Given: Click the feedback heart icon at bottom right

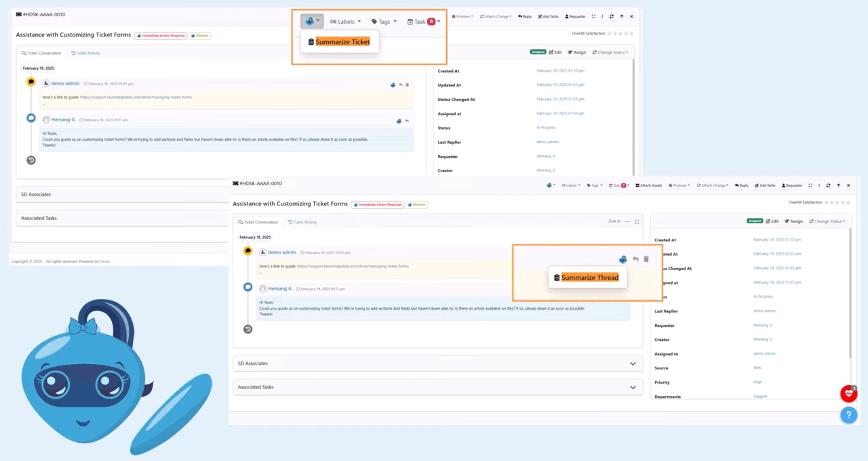Looking at the screenshot, I should pos(848,393).
